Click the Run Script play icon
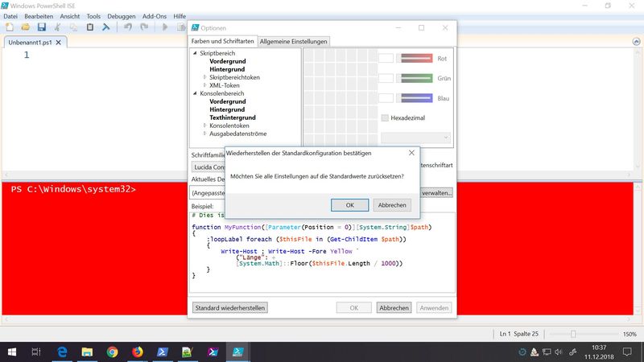The height and width of the screenshot is (362, 644). coord(167,27)
